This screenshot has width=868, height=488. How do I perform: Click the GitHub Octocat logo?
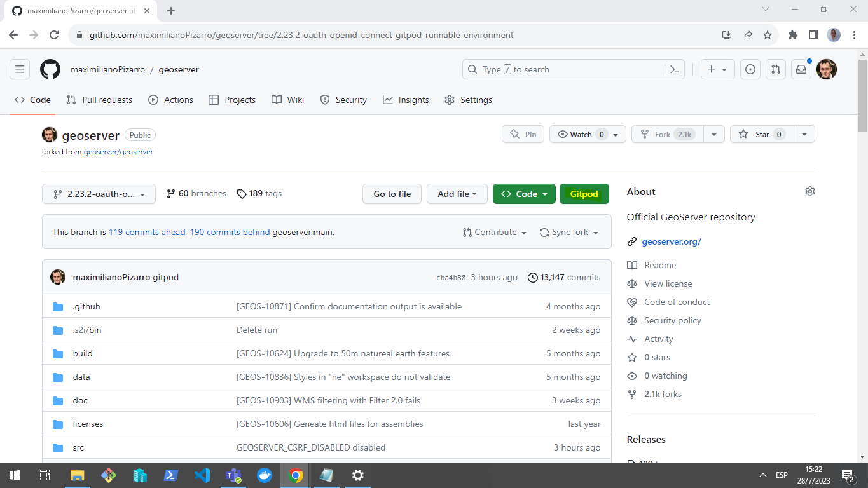click(50, 69)
